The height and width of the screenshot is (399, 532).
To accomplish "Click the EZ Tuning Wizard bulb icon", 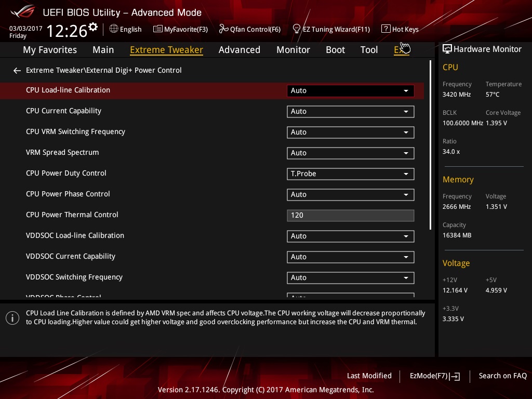I will (296, 29).
